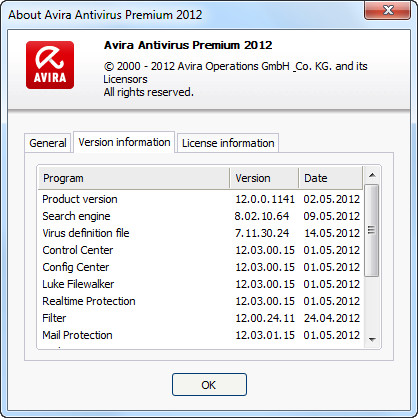
Task: Switch to the General tab
Action: (x=48, y=143)
